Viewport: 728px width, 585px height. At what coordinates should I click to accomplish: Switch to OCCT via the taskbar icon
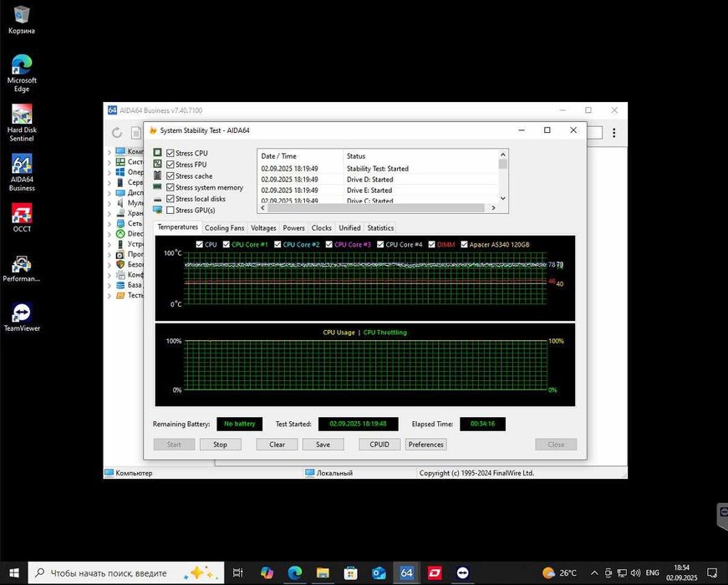(x=435, y=573)
